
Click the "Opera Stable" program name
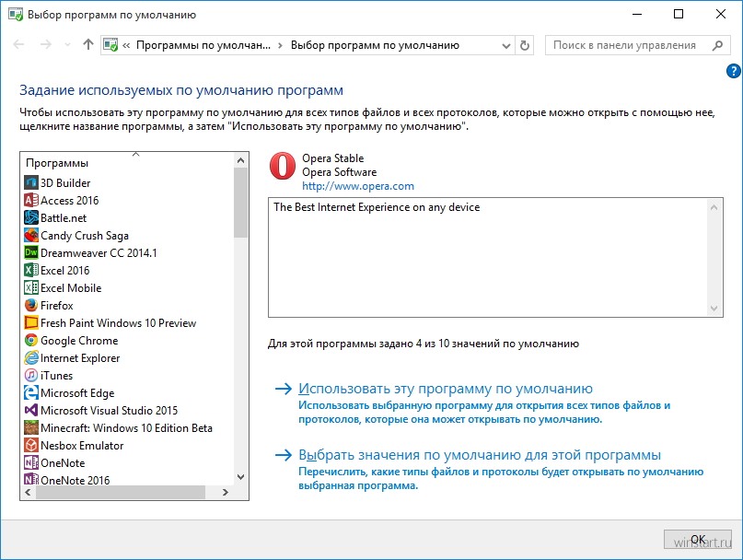tap(333, 158)
